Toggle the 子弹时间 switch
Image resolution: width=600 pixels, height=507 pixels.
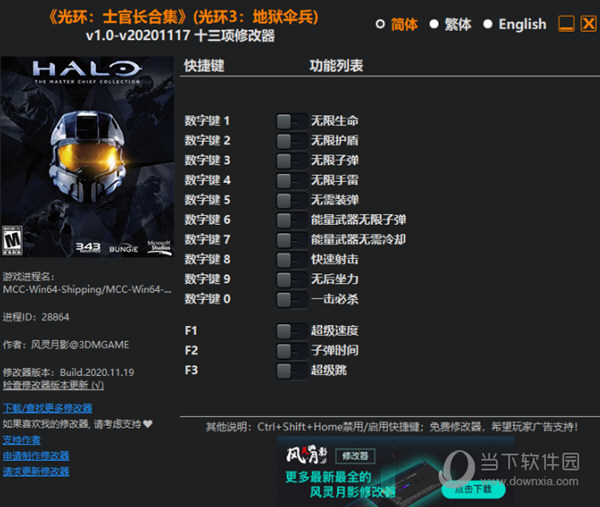tap(292, 351)
